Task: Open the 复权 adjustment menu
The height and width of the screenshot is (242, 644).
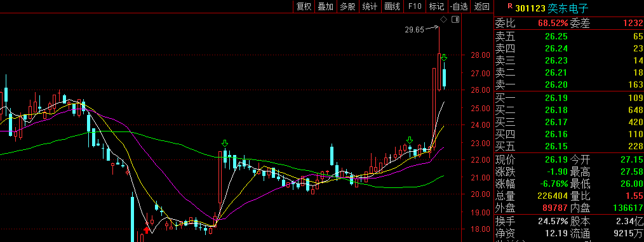Action: click(x=304, y=6)
